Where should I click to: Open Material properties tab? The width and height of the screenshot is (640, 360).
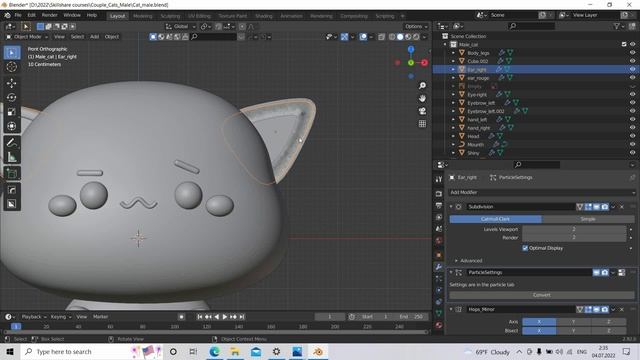click(439, 325)
